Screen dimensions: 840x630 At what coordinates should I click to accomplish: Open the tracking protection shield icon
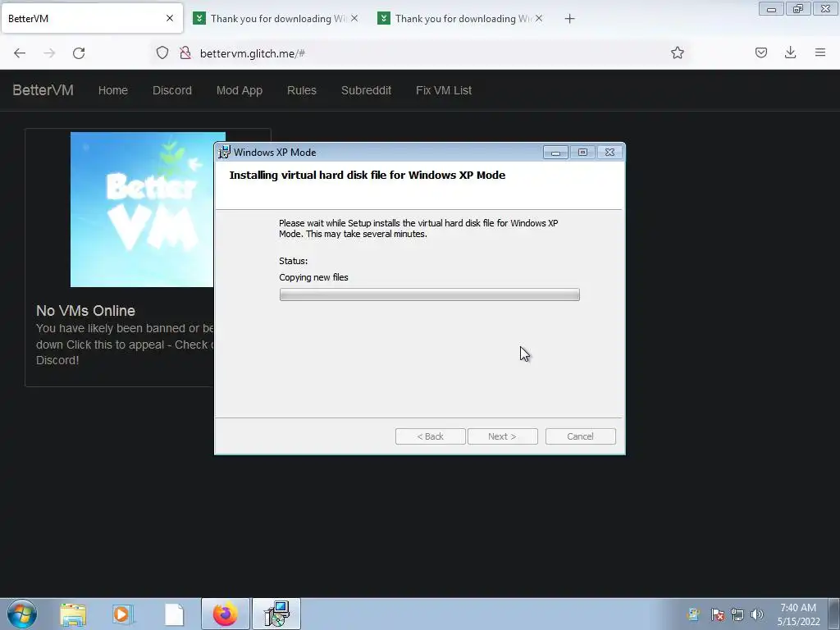click(162, 52)
